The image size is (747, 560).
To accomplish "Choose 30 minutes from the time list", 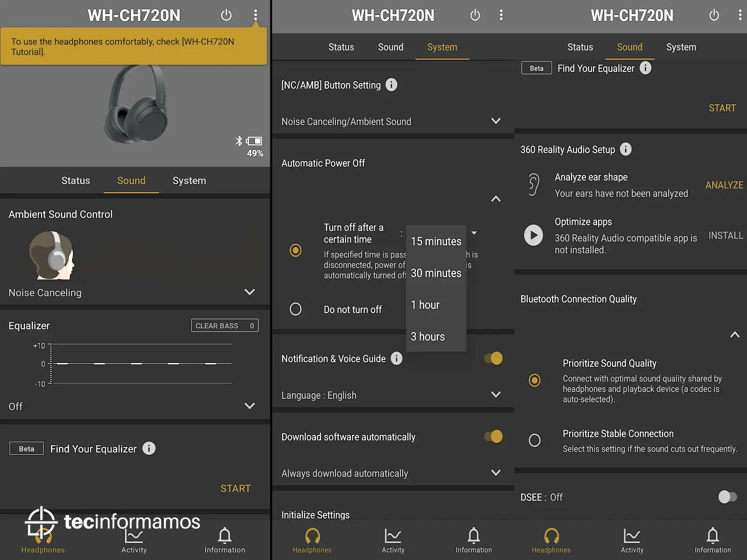I will [436, 273].
